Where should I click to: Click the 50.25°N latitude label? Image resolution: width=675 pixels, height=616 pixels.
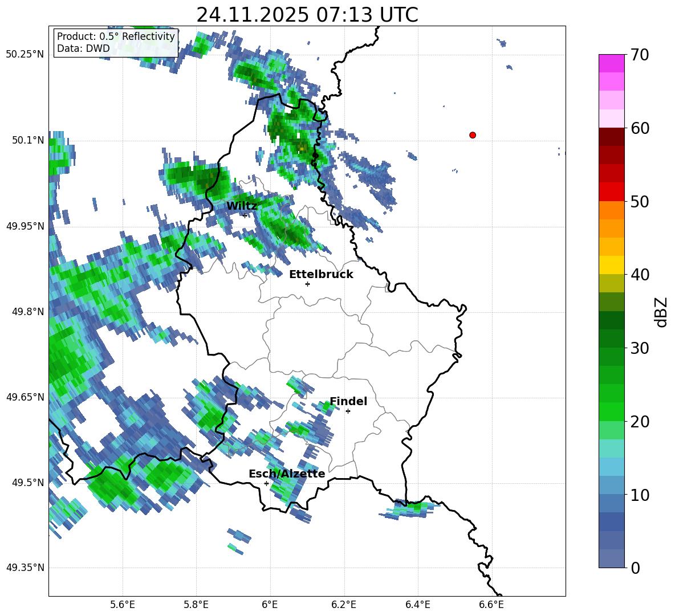tap(25, 55)
